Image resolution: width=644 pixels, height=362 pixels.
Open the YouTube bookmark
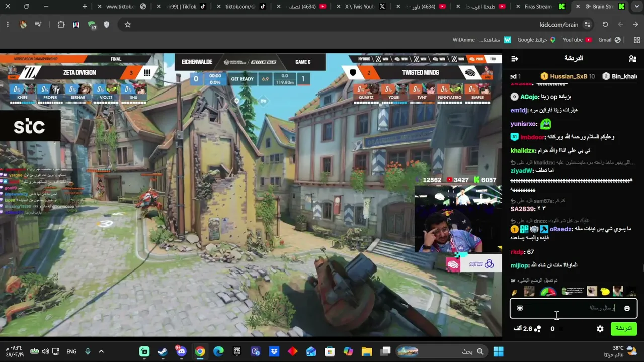[577, 40]
